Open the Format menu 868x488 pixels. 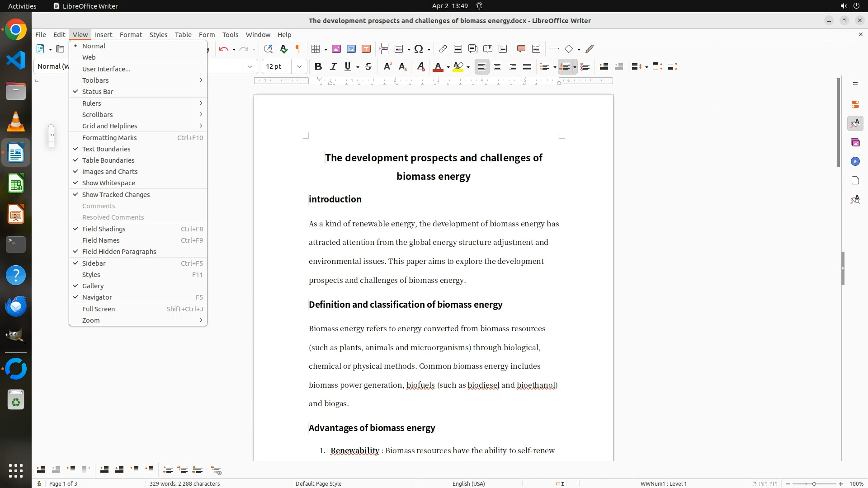point(131,35)
